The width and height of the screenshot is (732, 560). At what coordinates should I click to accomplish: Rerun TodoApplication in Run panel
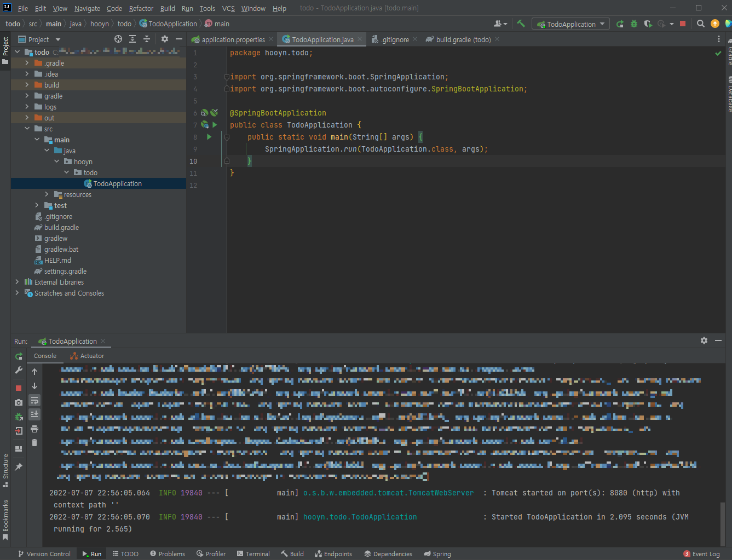[x=19, y=356]
